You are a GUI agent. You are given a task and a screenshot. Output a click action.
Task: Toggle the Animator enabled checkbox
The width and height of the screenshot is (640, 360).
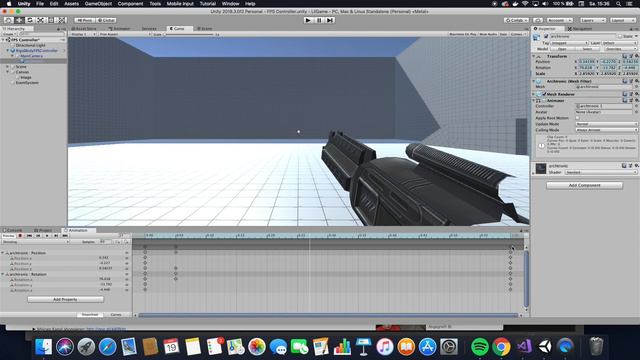[544, 100]
